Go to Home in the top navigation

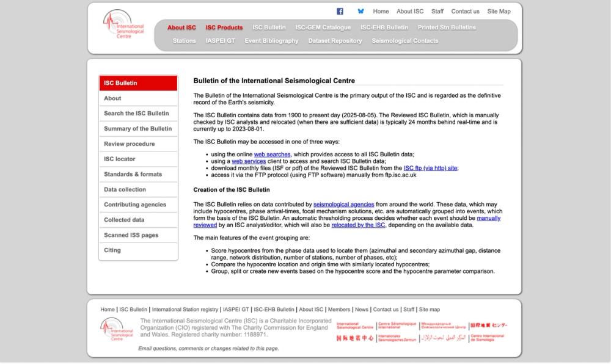click(381, 11)
